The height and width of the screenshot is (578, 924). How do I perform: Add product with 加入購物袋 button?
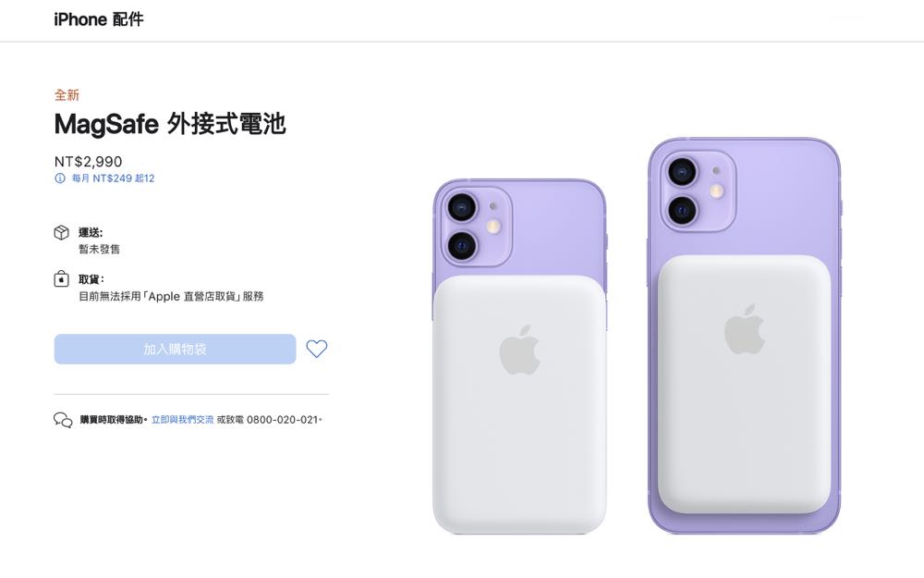tap(175, 350)
